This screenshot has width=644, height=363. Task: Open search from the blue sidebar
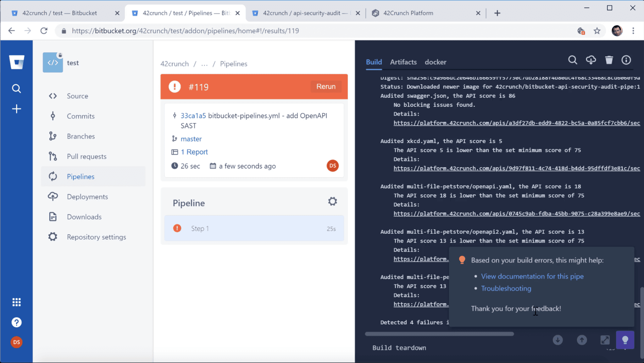click(16, 89)
